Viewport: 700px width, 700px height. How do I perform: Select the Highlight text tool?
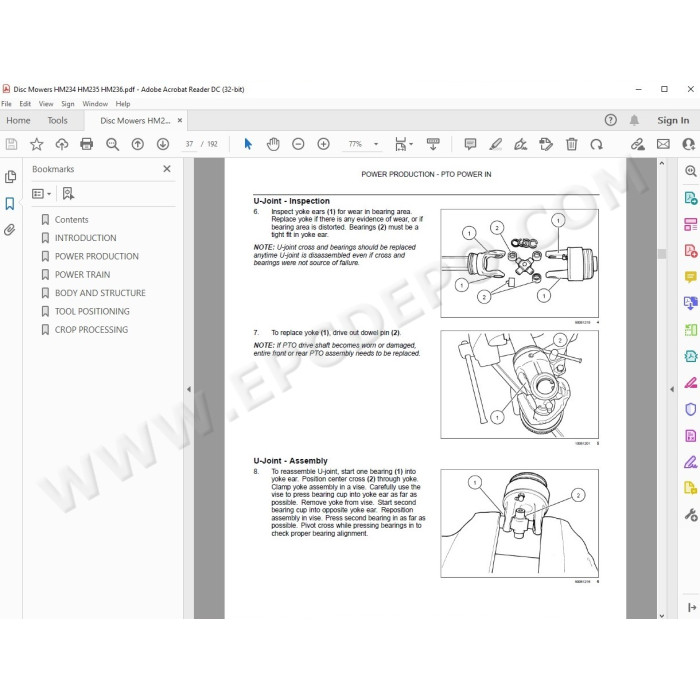pos(496,144)
